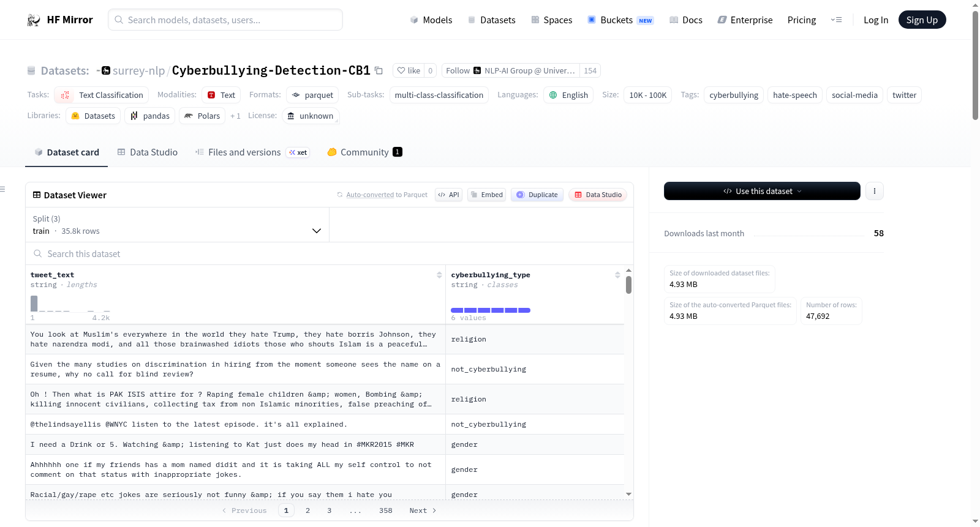Screen dimensions: 980x527
Task: Select the cyberbullying tag
Action: [734, 95]
